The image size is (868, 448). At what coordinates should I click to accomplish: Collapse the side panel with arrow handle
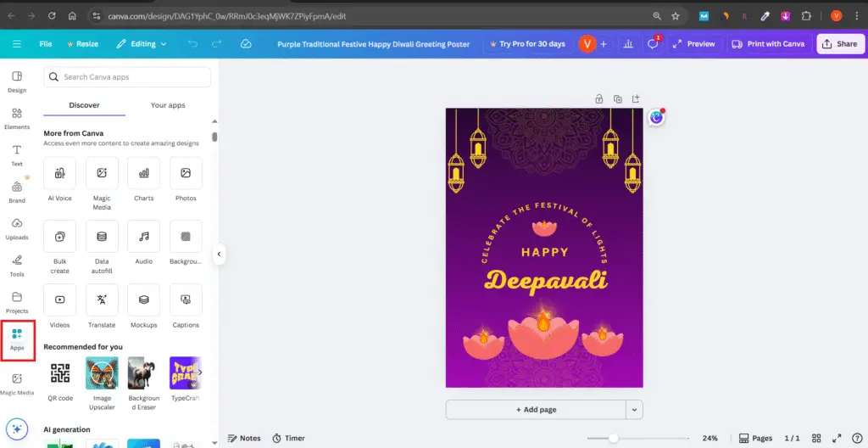220,254
